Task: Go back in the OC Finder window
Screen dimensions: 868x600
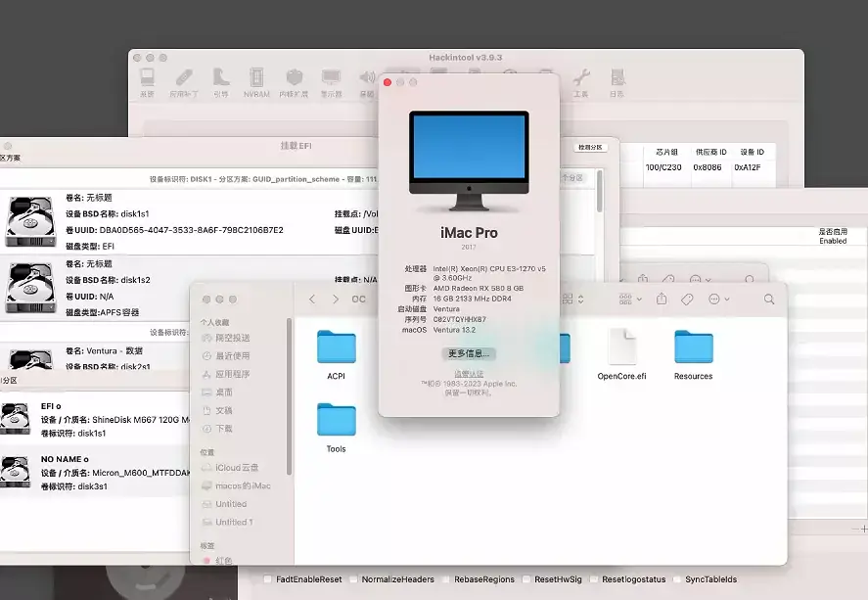Action: tap(312, 299)
